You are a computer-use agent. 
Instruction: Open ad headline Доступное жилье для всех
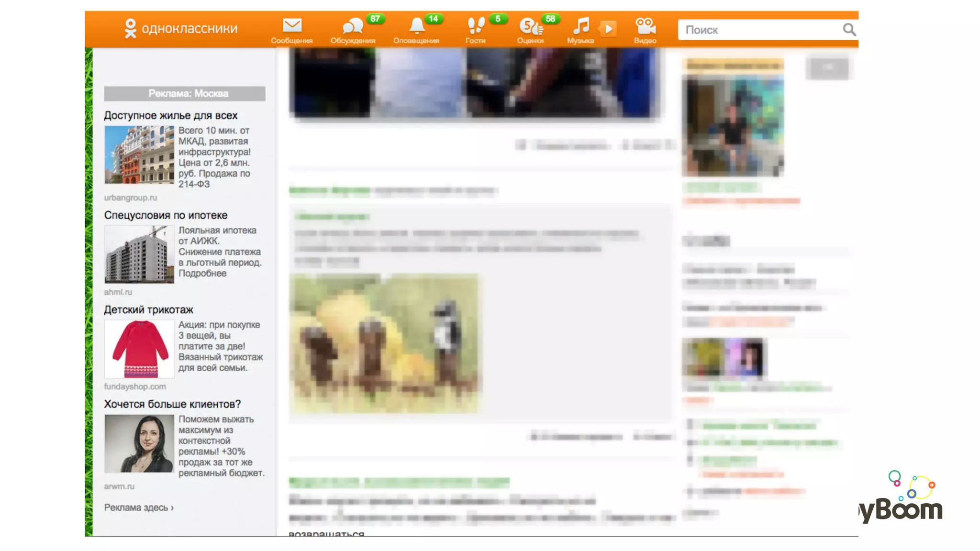coord(171,116)
